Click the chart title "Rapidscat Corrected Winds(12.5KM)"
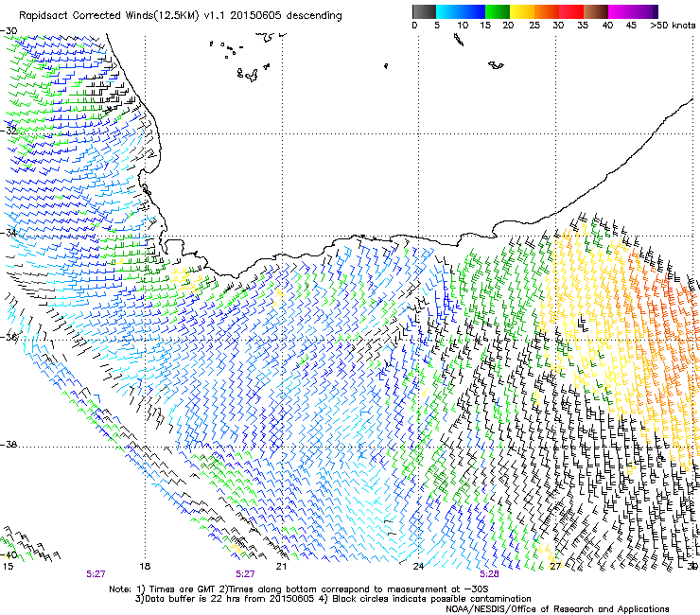700x615 pixels. coord(109,16)
